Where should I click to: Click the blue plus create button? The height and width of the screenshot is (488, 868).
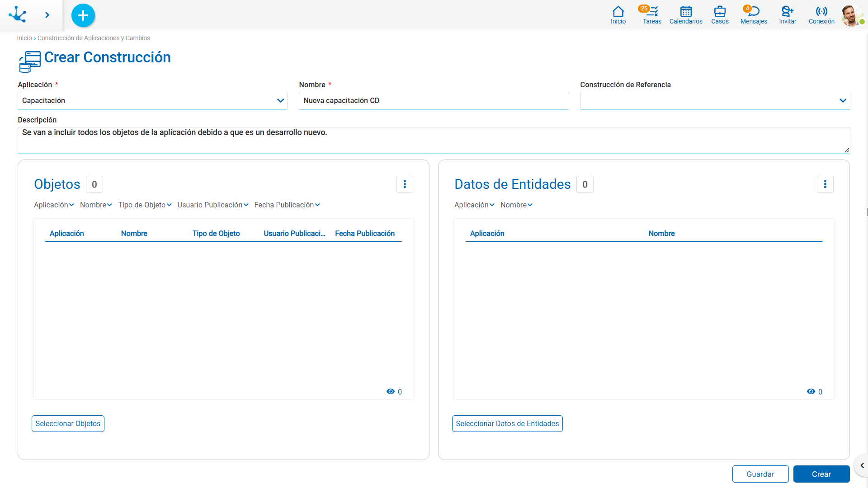tap(83, 15)
